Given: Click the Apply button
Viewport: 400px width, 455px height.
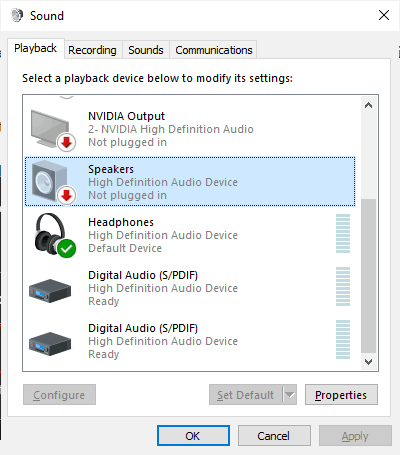Looking at the screenshot, I should pos(355,436).
